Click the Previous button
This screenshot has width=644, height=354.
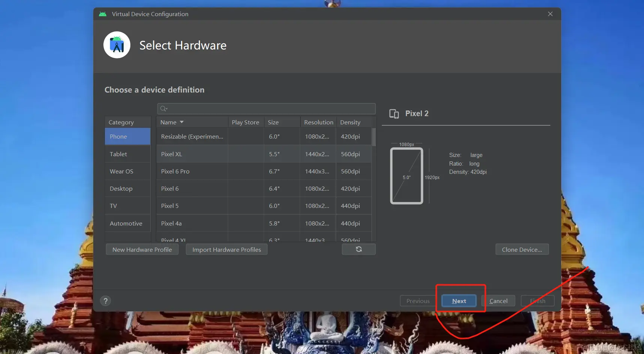(418, 301)
